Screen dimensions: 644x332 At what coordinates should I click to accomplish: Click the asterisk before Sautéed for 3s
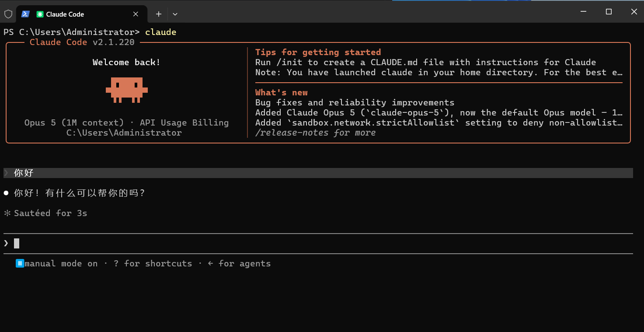[7, 213]
